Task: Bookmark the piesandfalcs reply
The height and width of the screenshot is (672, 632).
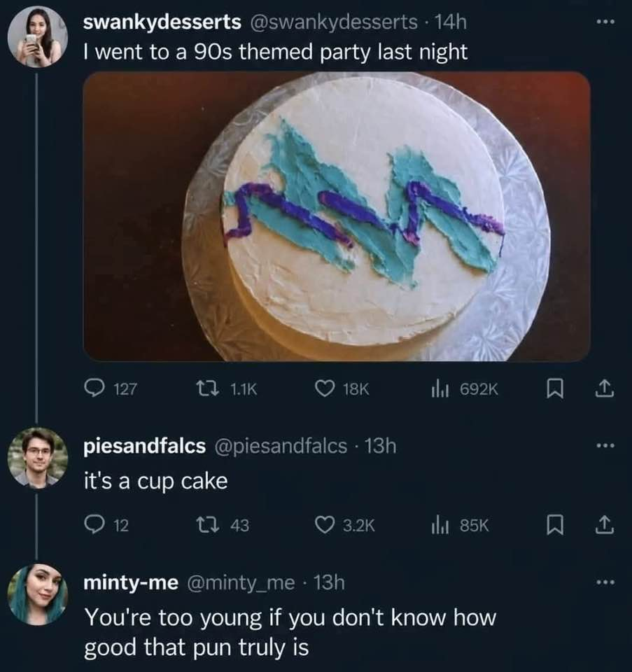Action: 555,525
